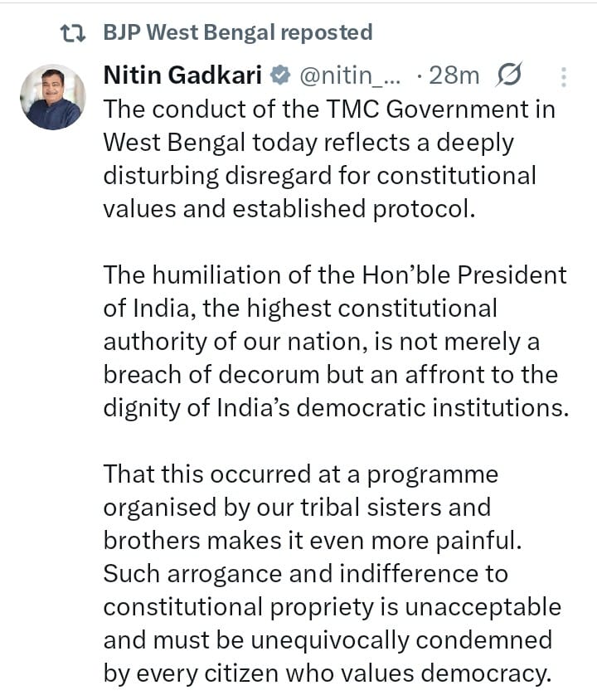The height and width of the screenshot is (700, 597).
Task: Click the line mentioning tribal sisters
Action: 297,507
